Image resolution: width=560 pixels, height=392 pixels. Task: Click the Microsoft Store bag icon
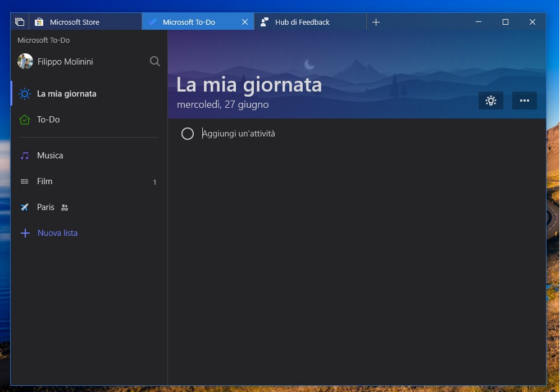[39, 22]
